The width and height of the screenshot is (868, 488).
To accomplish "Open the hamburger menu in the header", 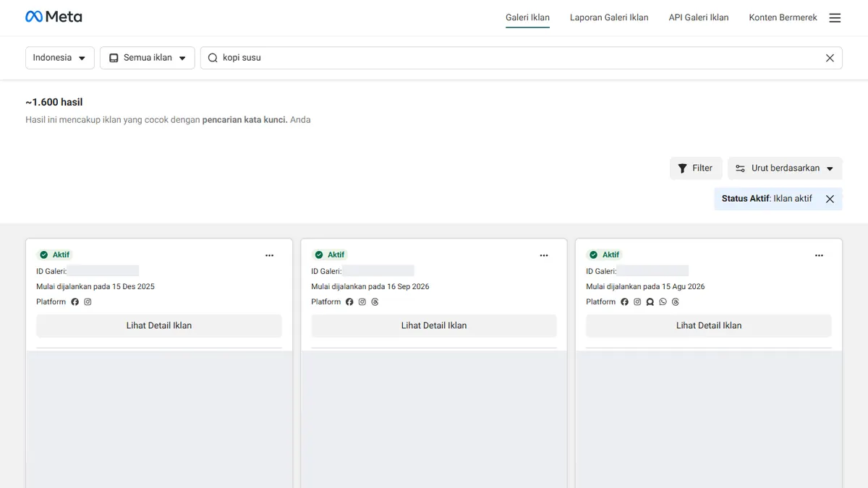I will coord(835,18).
